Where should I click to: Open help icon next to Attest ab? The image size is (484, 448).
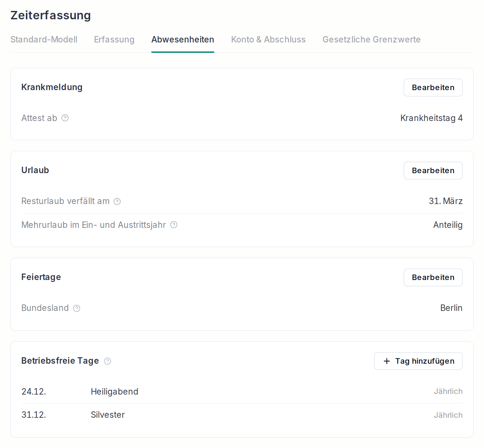tap(65, 118)
